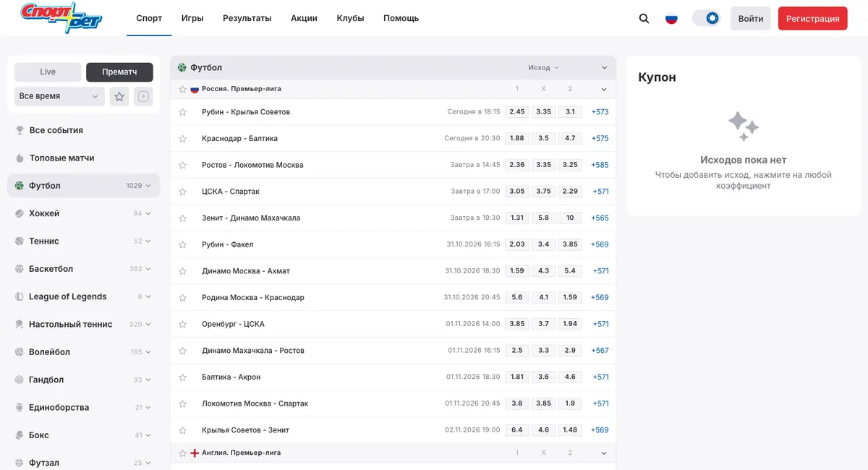Collapse the Россия. Премьер-лига league chevron

pyautogui.click(x=604, y=89)
